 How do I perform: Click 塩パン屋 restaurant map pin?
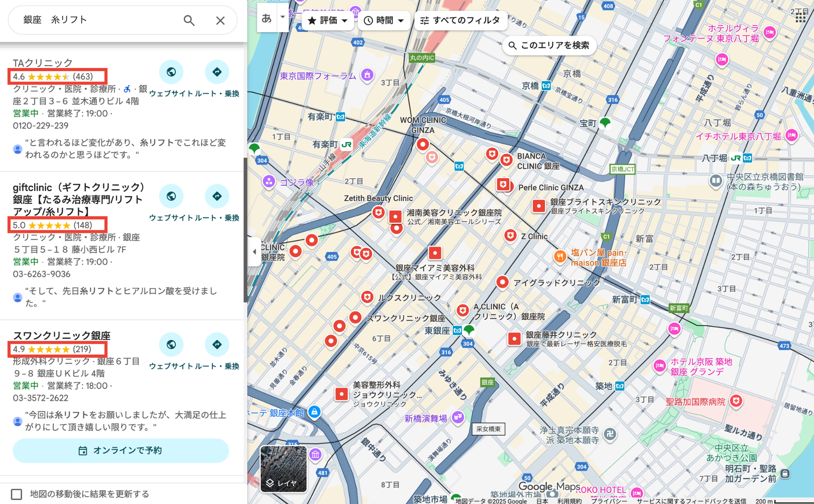point(560,256)
